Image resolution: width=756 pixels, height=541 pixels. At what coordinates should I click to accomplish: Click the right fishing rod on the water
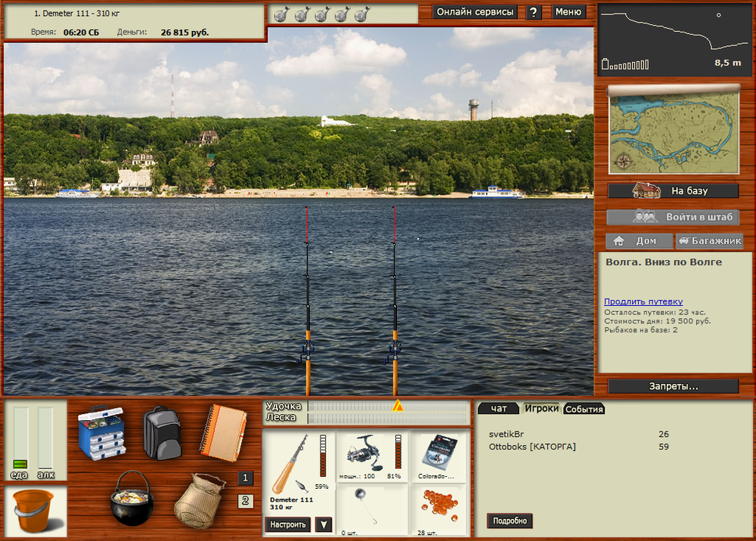click(395, 301)
